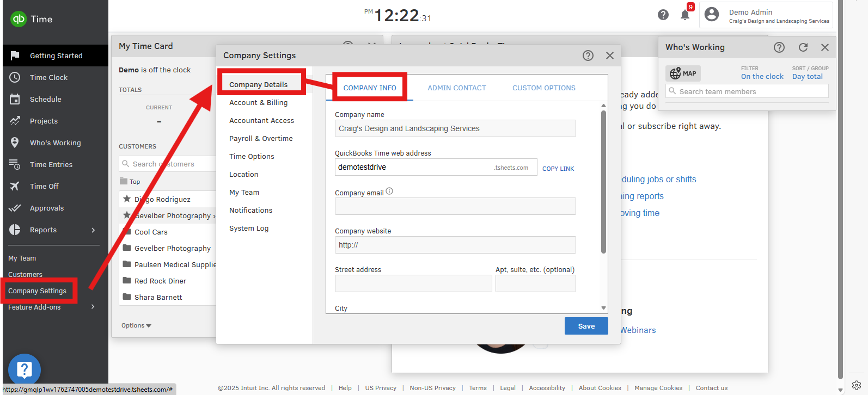Image resolution: width=868 pixels, height=395 pixels.
Task: Click the blue help chat widget
Action: coord(25,370)
